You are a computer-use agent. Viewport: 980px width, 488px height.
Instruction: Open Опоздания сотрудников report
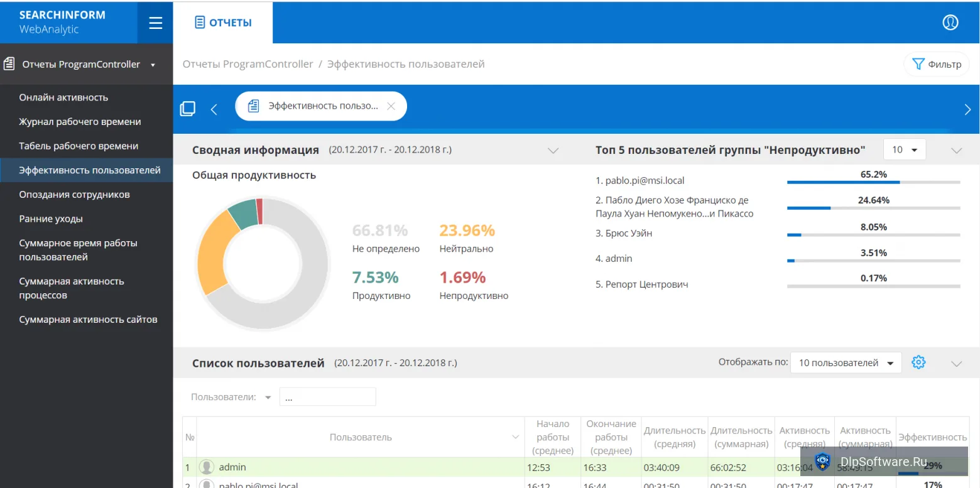click(74, 195)
